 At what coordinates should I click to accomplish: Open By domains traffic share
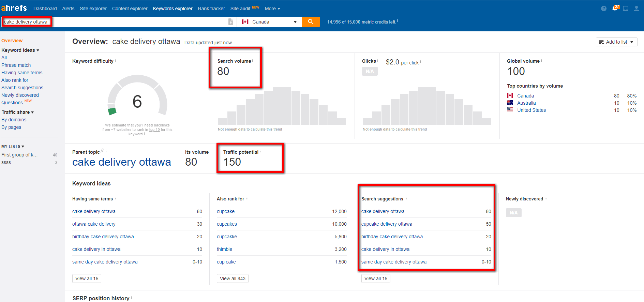pyautogui.click(x=14, y=120)
